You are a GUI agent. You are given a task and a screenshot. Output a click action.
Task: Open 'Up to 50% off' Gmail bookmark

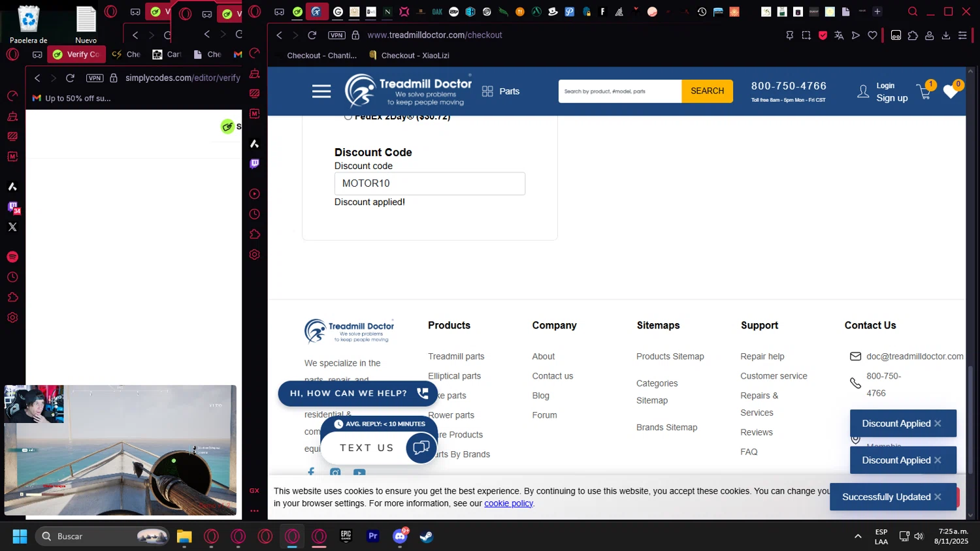(72, 99)
